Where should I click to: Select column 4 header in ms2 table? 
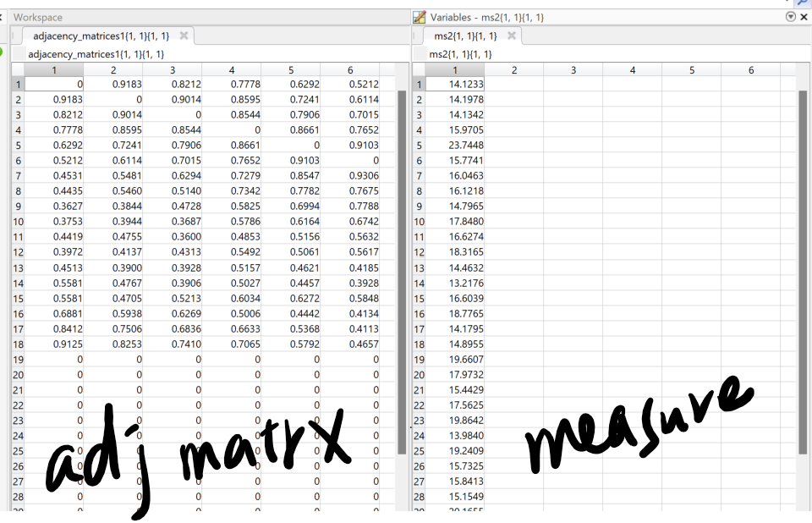(x=633, y=70)
